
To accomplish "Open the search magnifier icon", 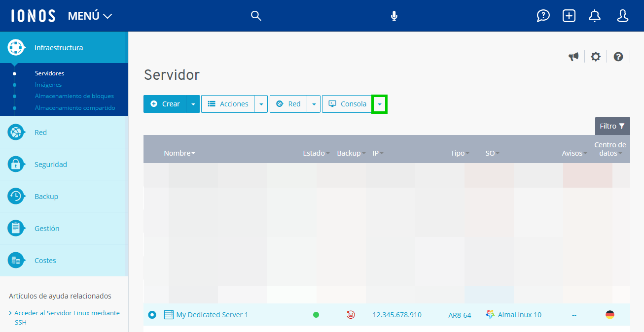I will pyautogui.click(x=256, y=15).
